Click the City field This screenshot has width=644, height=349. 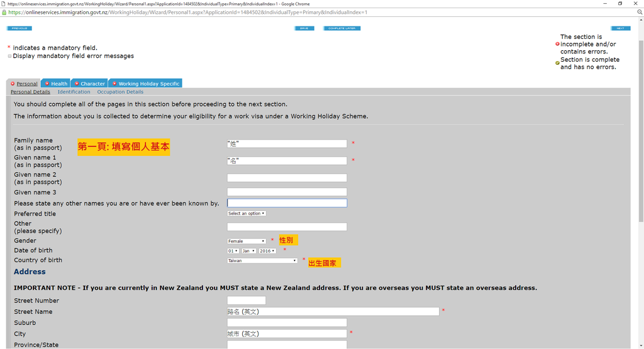287,334
